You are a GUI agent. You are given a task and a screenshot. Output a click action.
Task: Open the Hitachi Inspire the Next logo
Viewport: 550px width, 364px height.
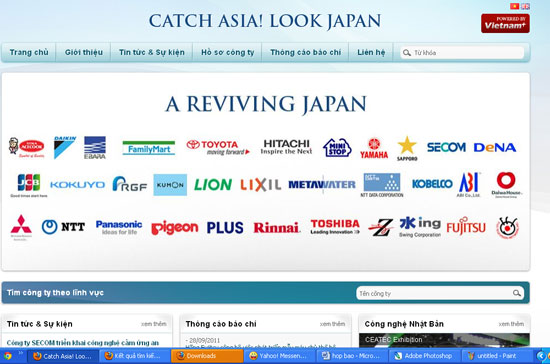coord(286,147)
